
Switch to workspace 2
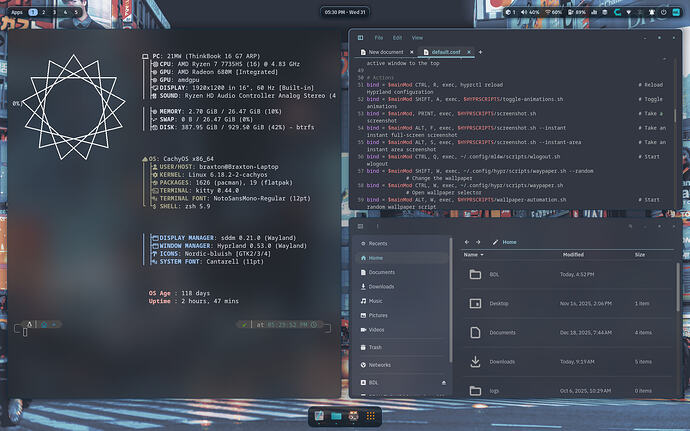click(x=43, y=12)
